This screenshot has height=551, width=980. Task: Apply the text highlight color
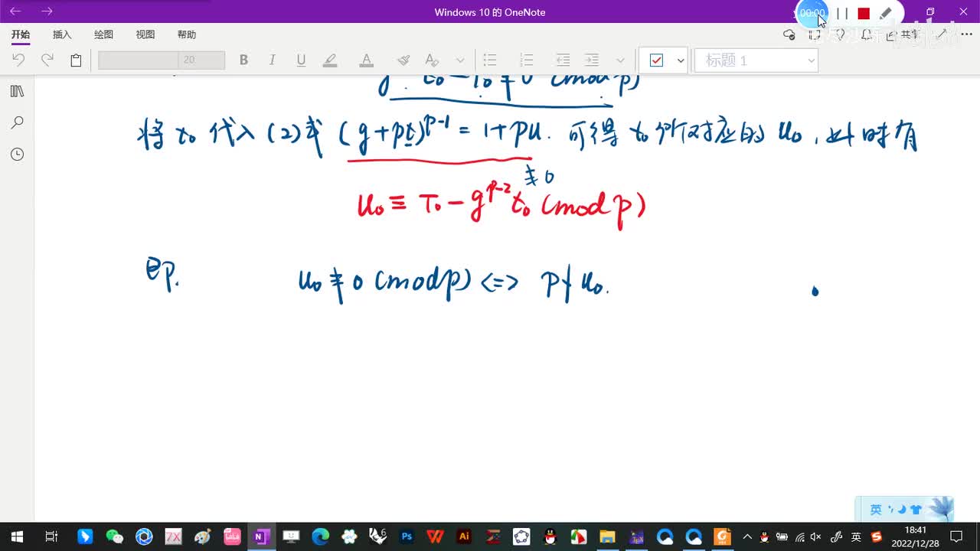point(330,60)
